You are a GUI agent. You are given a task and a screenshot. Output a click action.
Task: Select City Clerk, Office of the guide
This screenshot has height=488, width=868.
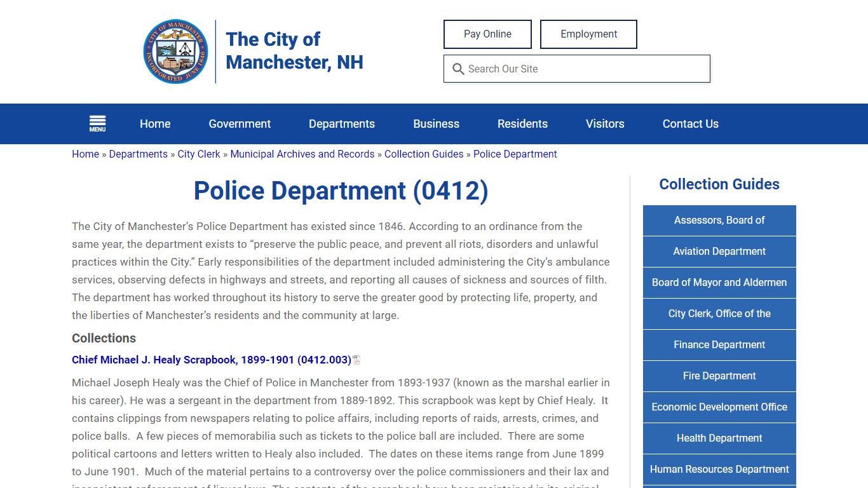(x=719, y=314)
